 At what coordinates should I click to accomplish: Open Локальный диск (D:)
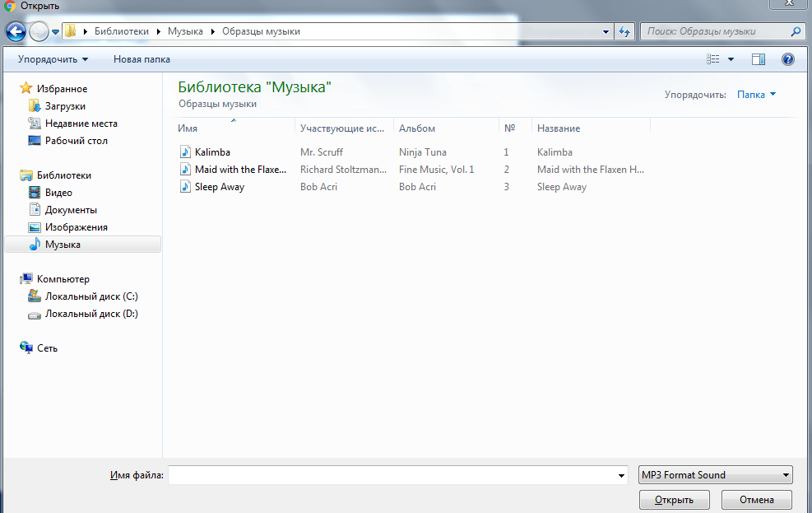click(x=91, y=314)
